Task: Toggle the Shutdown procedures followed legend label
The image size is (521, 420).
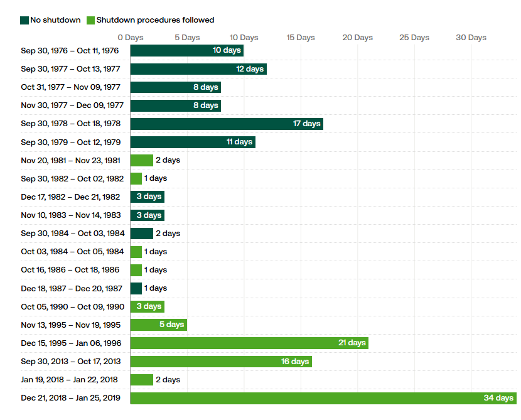Action: [x=155, y=20]
